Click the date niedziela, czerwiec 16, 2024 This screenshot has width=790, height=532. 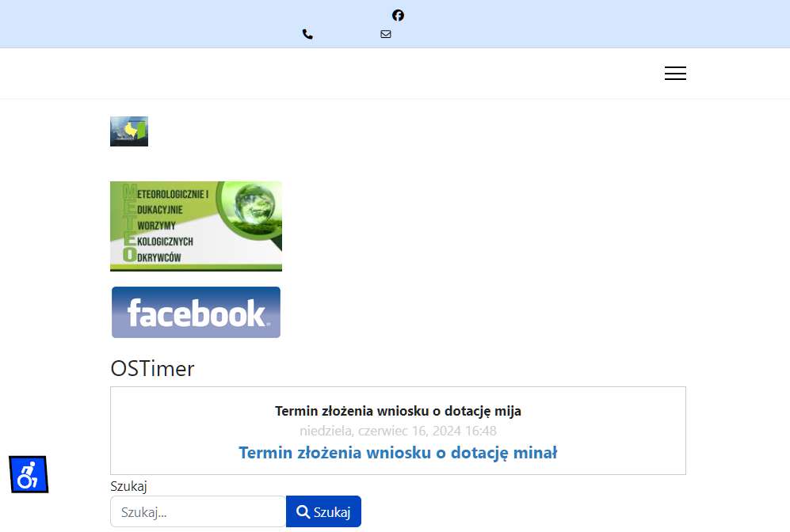click(x=380, y=431)
